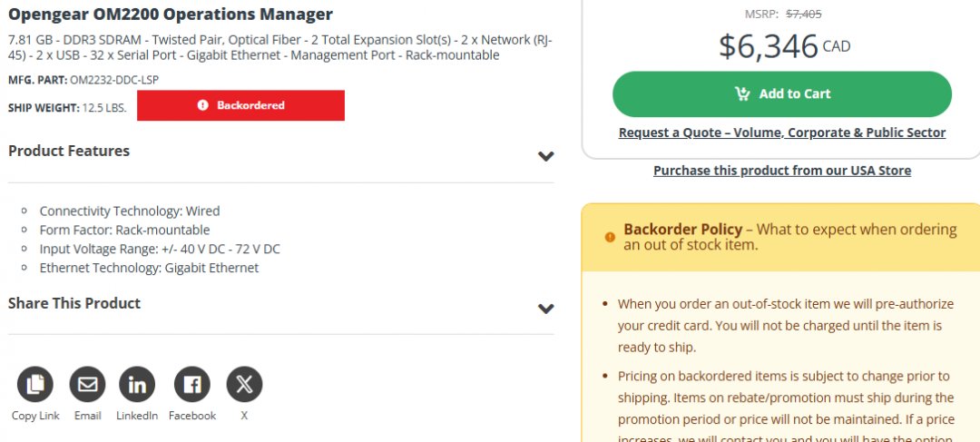Open the Request a Quote link

781,133
